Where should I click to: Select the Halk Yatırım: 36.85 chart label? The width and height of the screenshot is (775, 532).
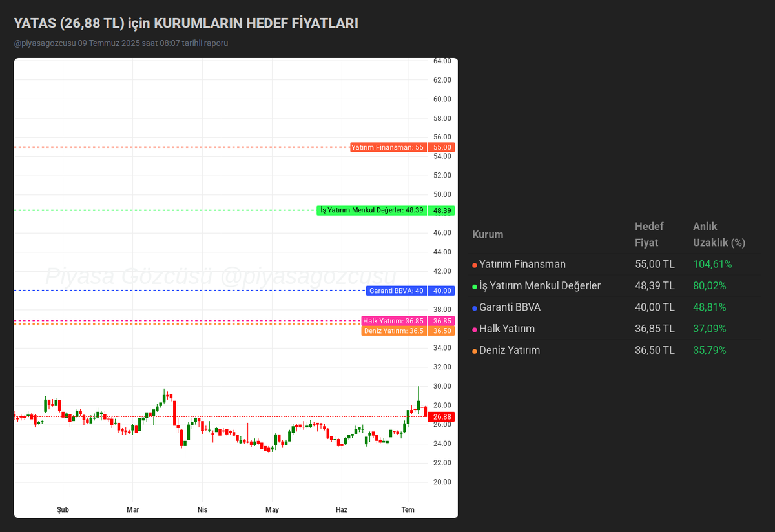[393, 321]
